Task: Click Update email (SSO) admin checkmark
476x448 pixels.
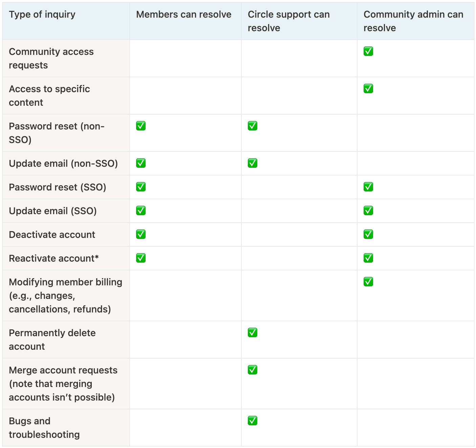Action: click(x=368, y=211)
